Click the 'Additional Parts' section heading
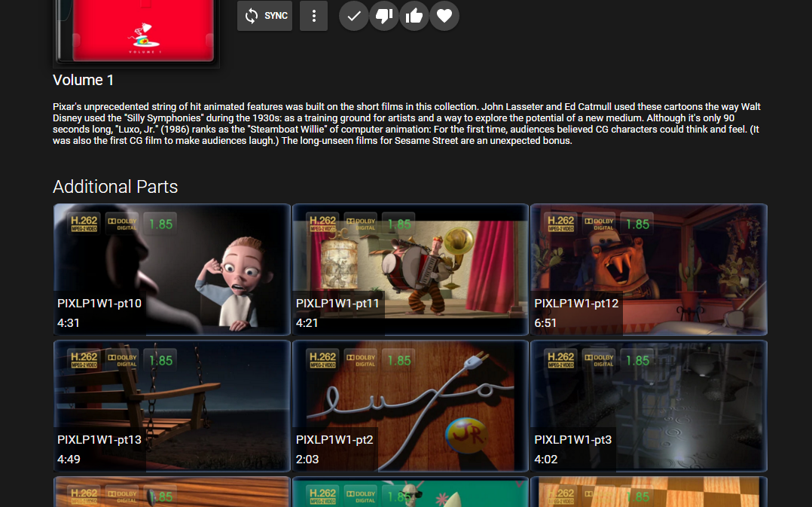 click(115, 186)
